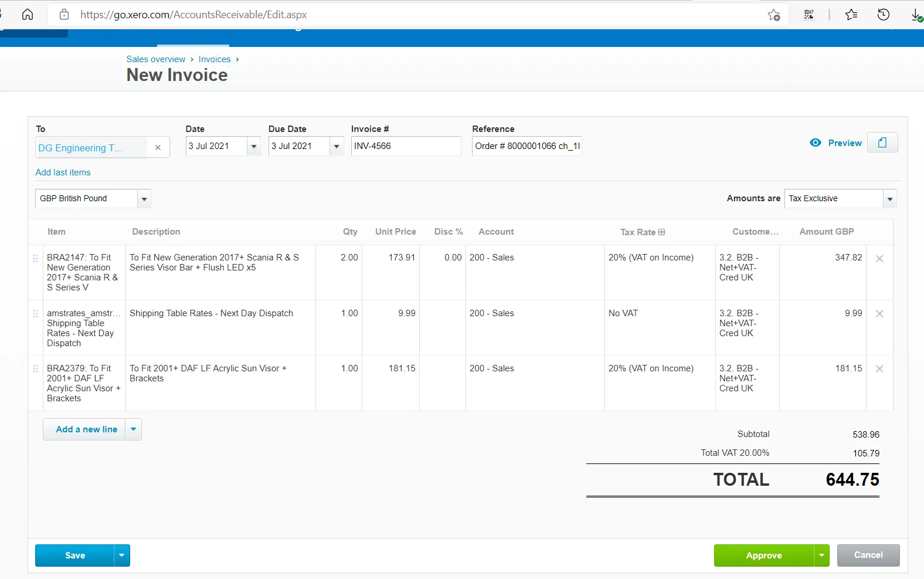Viewport: 924px width, 579px height.
Task: Select unit price cell 181.15
Action: click(390, 383)
